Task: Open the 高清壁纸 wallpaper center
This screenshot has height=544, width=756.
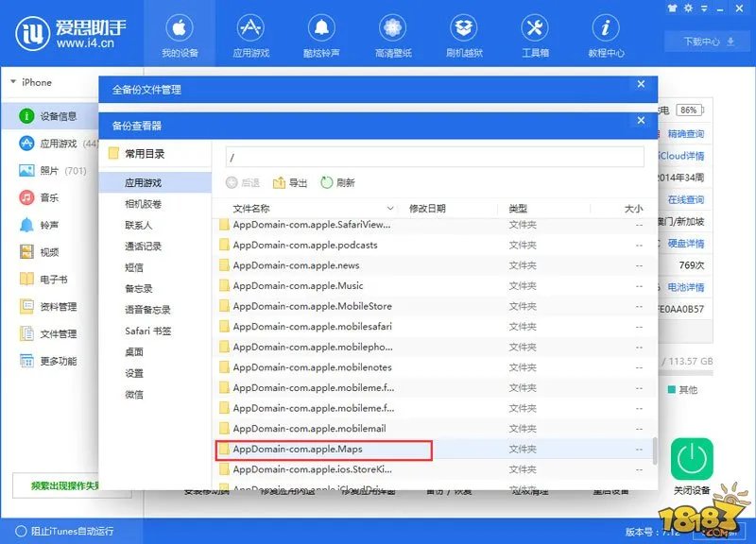Action: tap(392, 36)
